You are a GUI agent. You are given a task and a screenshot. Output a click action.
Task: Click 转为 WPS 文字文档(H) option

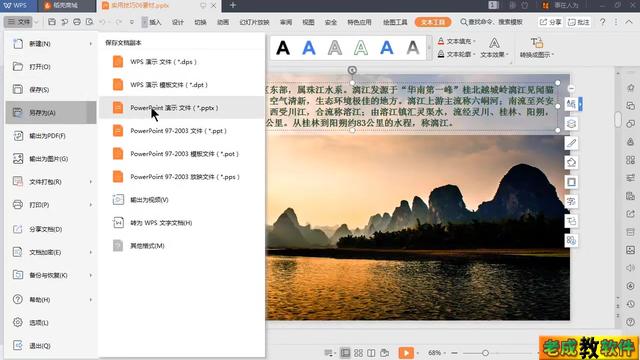(x=182, y=222)
